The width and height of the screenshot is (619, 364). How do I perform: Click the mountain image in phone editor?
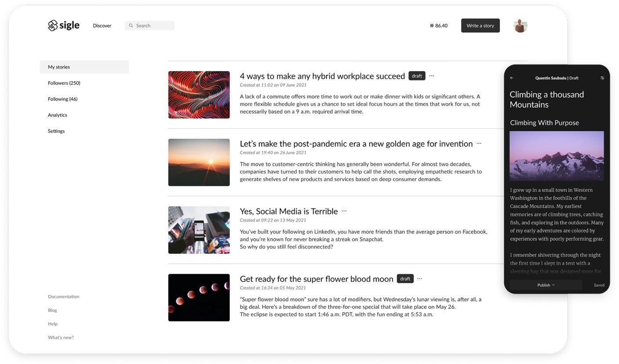point(557,156)
